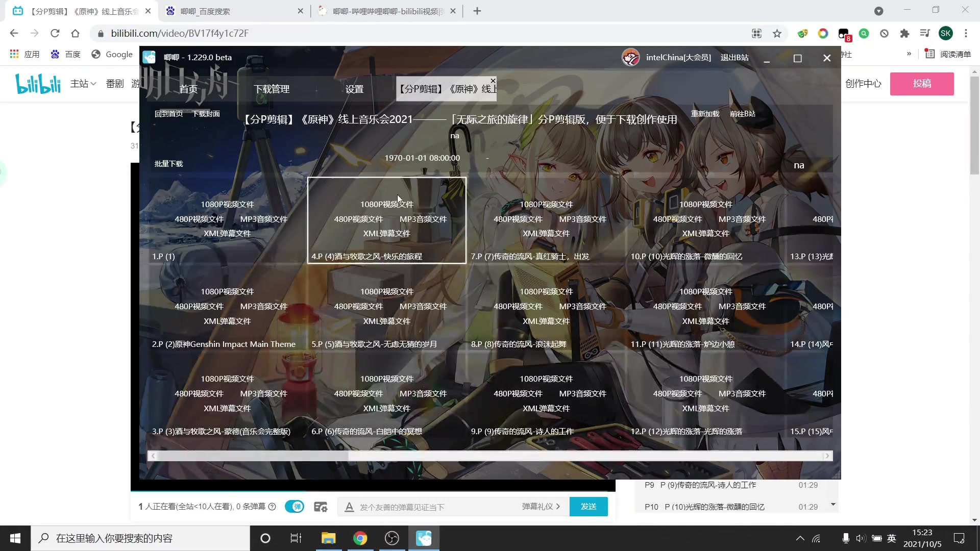This screenshot has height=551, width=980.
Task: Open the Windows Start menu
Action: [15, 538]
